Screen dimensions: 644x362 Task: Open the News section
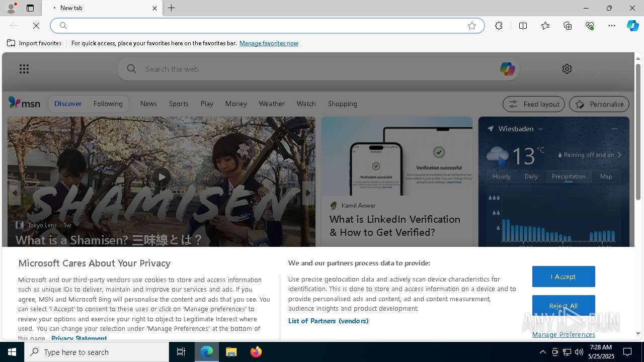point(148,104)
